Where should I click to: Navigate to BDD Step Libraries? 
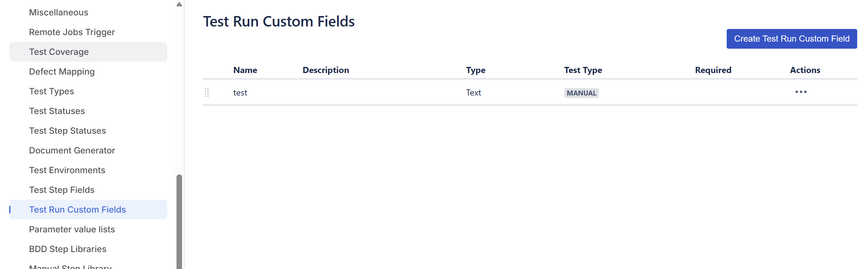tap(88, 249)
